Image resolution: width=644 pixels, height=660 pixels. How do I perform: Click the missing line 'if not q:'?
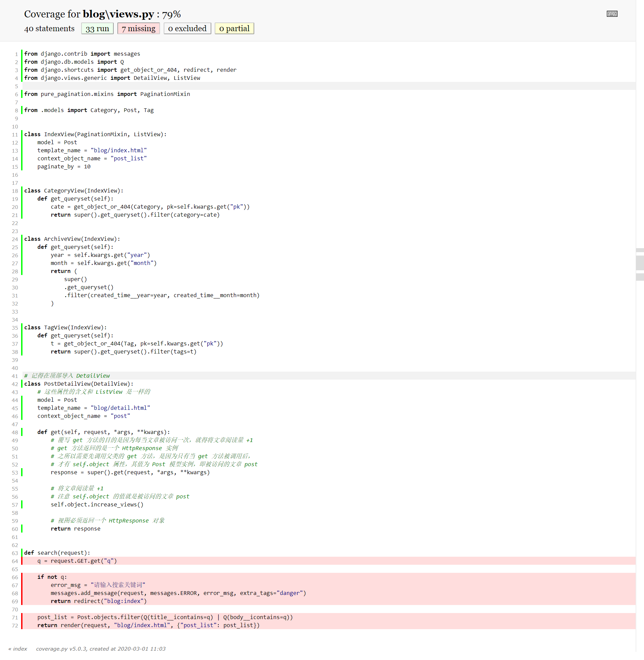52,577
